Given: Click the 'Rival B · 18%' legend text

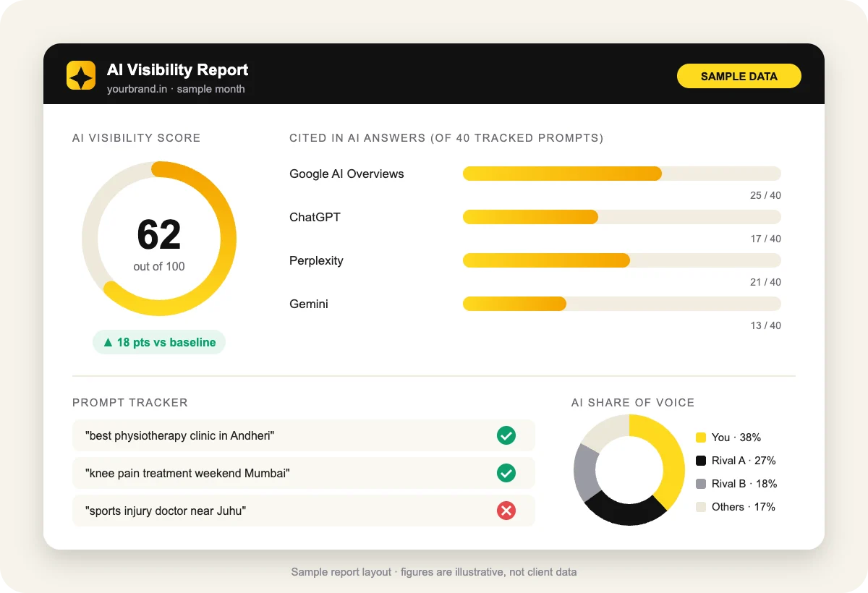Looking at the screenshot, I should 744,484.
